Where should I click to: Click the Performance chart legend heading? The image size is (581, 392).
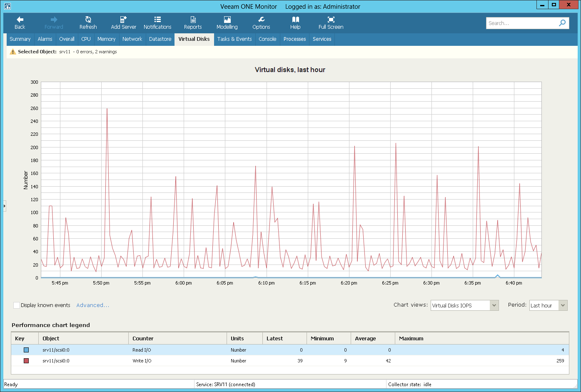tap(51, 325)
